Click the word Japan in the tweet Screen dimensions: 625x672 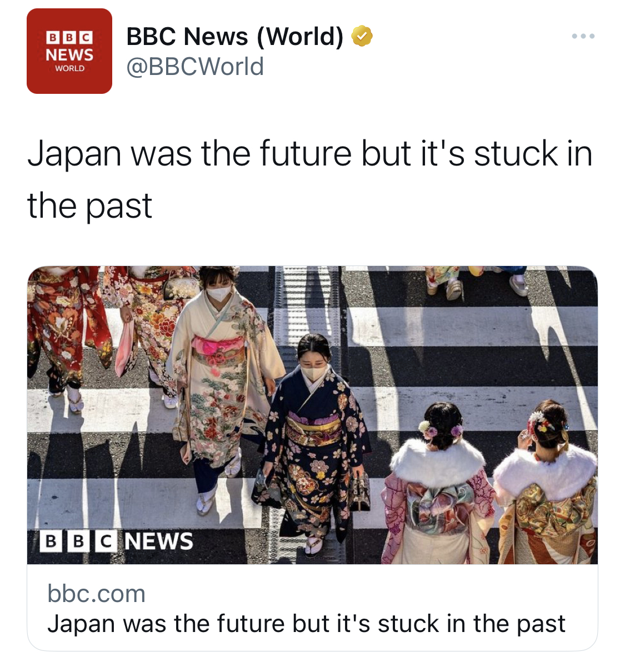(74, 154)
